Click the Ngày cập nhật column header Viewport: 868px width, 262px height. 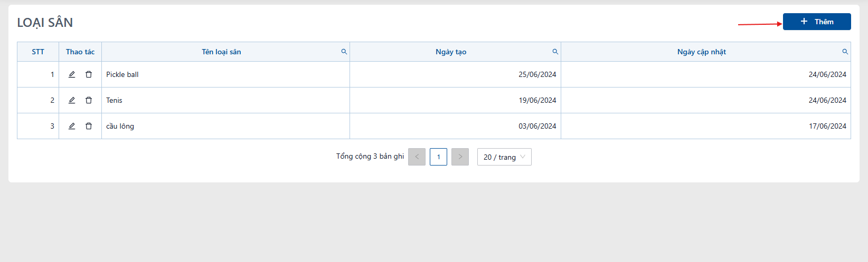[x=702, y=52]
